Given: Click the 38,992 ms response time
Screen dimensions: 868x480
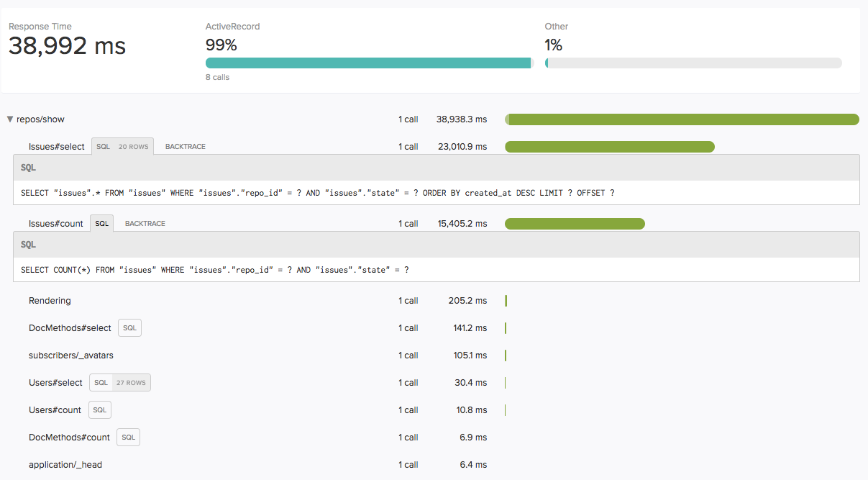Looking at the screenshot, I should pos(67,46).
